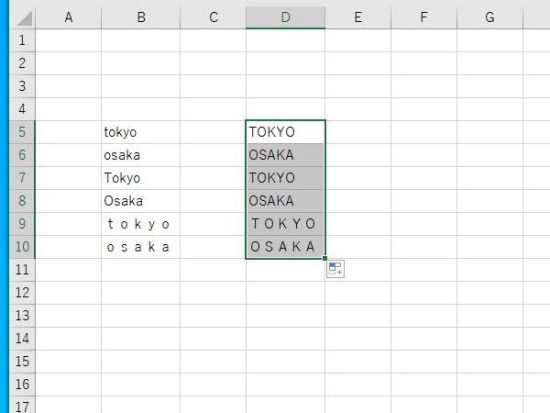
Task: Click cell B6 containing lowercase osaka
Action: 141,155
